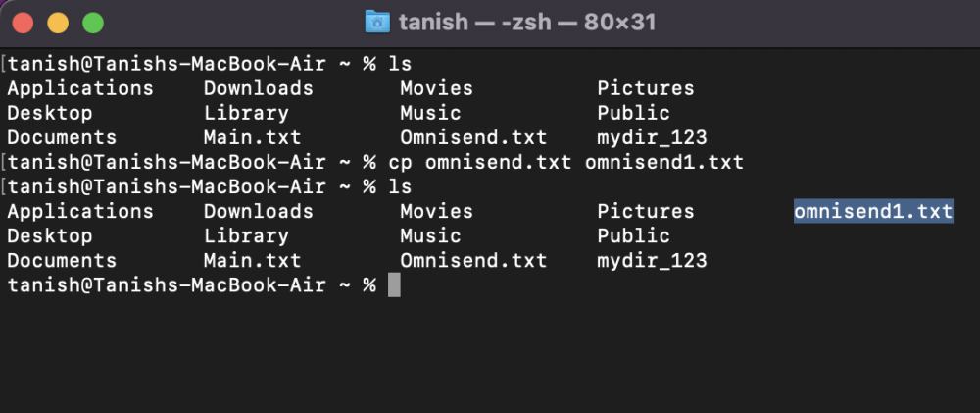This screenshot has height=413, width=980.
Task: Click the cursor block at the last prompt
Action: point(394,285)
